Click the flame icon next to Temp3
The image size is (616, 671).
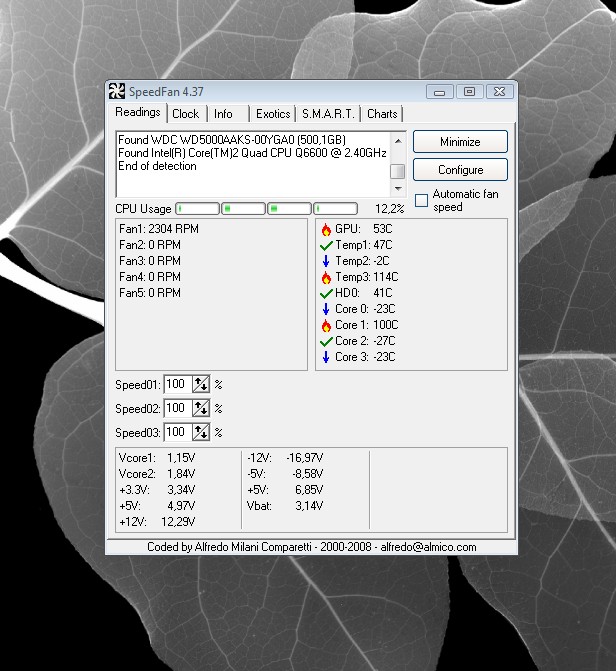click(326, 278)
